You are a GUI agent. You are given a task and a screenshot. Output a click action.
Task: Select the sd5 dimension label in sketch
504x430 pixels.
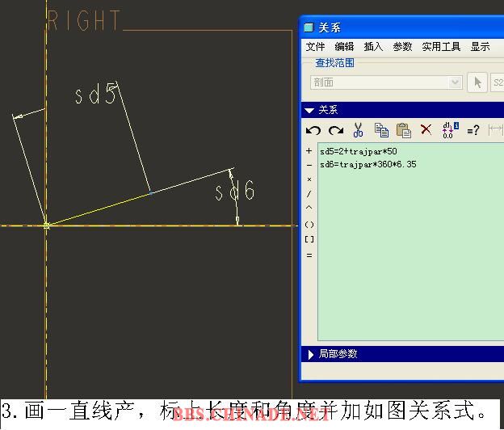[96, 94]
